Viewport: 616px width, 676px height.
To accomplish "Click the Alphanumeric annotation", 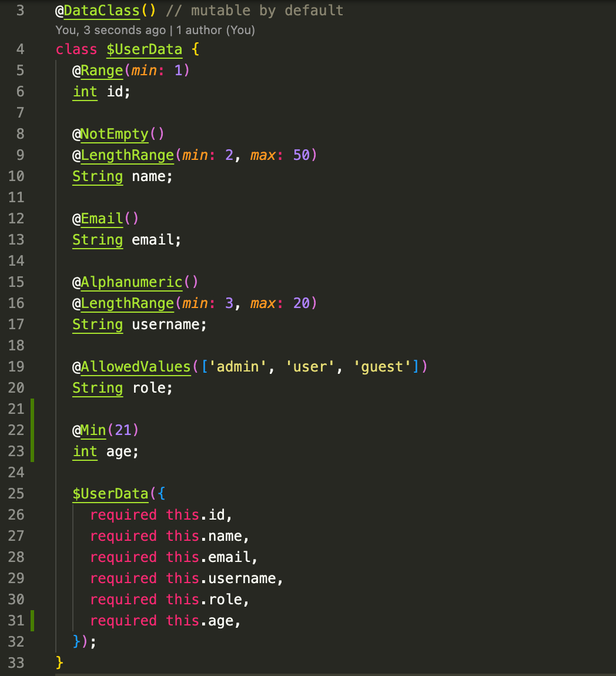I will [x=132, y=282].
